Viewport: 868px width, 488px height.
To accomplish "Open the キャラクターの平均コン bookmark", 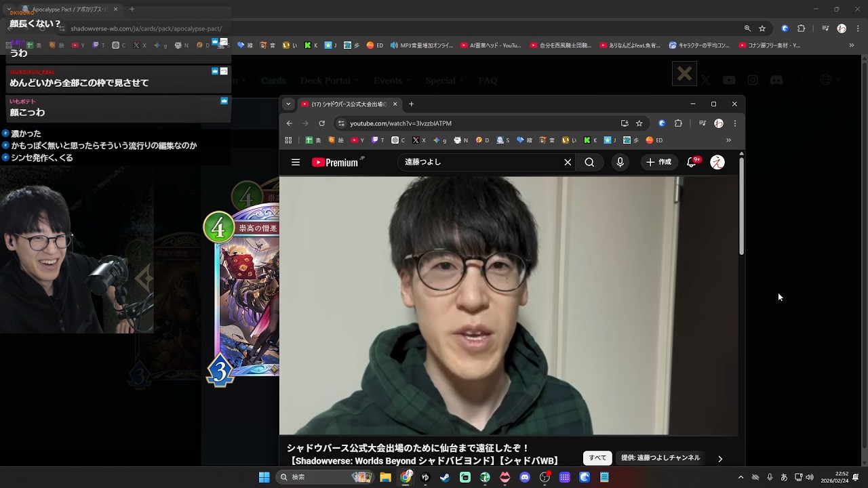I will 699,45.
